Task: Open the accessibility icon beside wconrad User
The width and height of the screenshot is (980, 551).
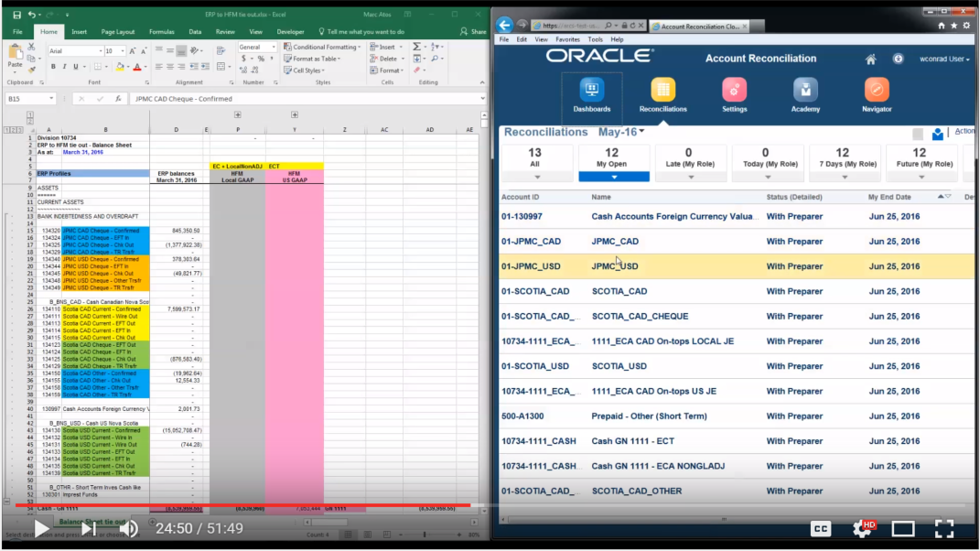Action: (x=899, y=59)
